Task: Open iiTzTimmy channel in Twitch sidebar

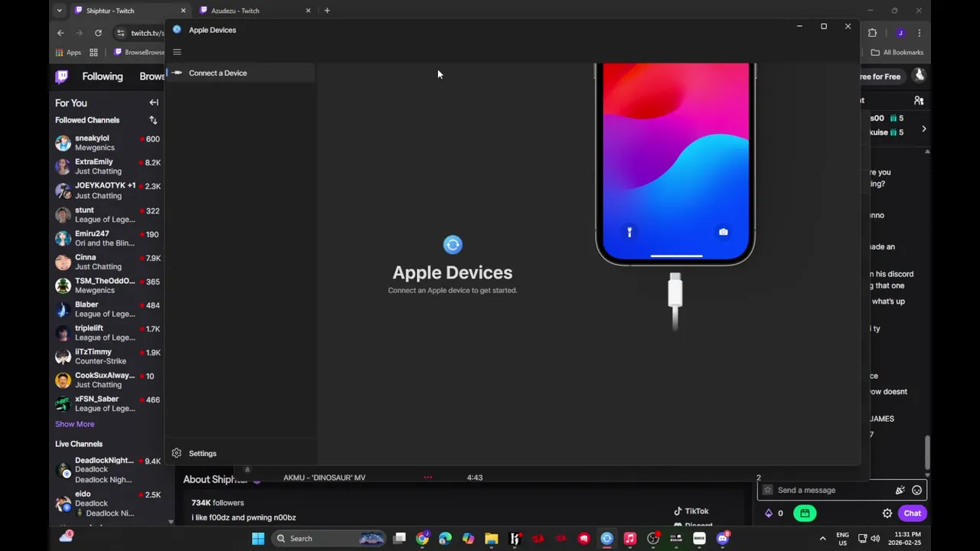Action: [x=107, y=357]
